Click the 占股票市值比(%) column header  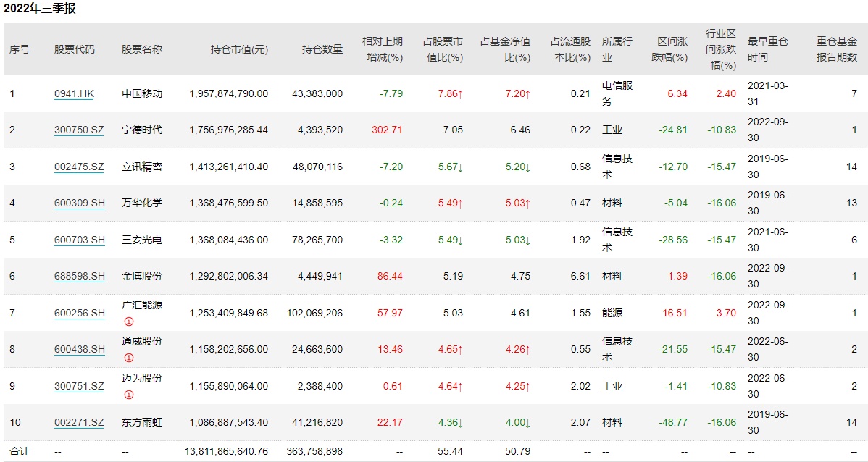[443, 49]
